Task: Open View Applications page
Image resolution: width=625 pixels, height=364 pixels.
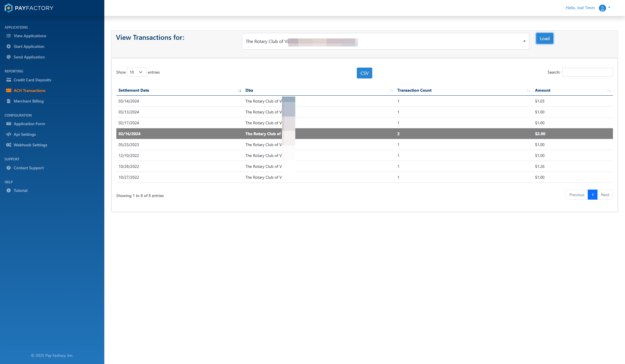Action: 30,36
